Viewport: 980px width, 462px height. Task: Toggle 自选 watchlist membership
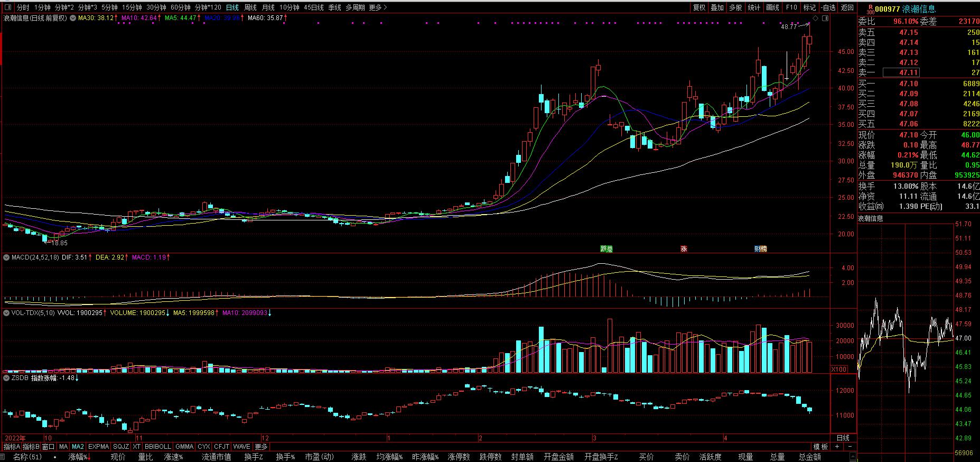(x=828, y=7)
